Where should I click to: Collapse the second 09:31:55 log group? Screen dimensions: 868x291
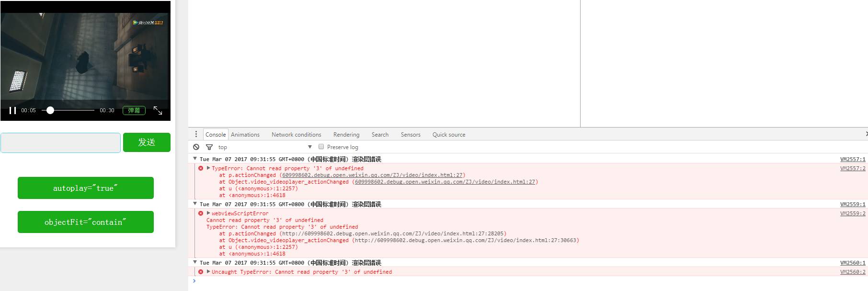195,204
